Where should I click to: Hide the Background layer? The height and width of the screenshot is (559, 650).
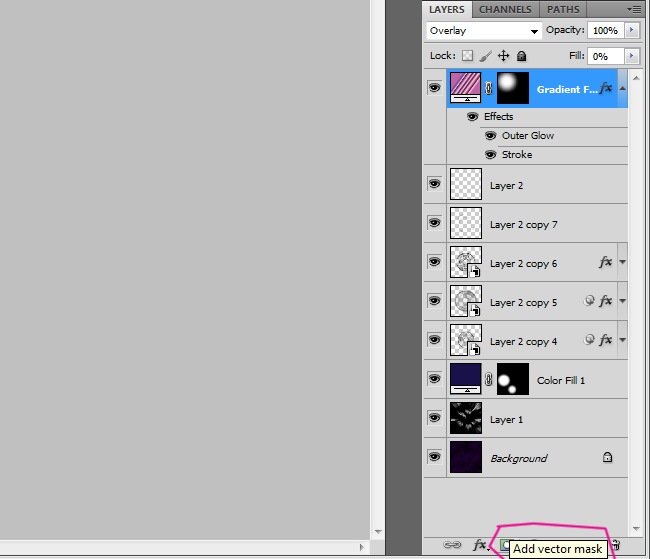[434, 457]
